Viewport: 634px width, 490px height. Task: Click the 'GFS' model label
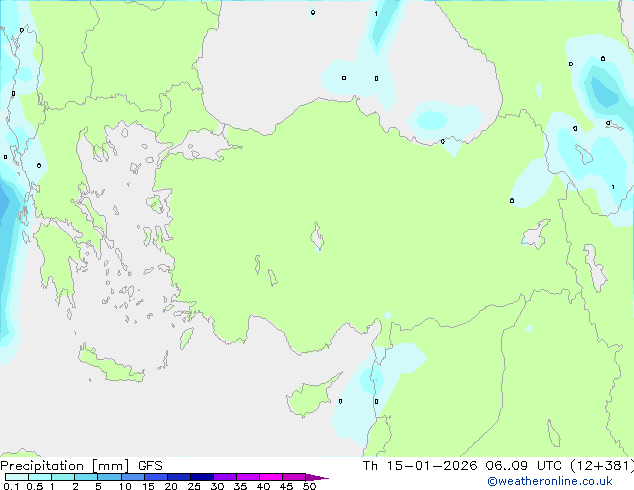[150, 466]
